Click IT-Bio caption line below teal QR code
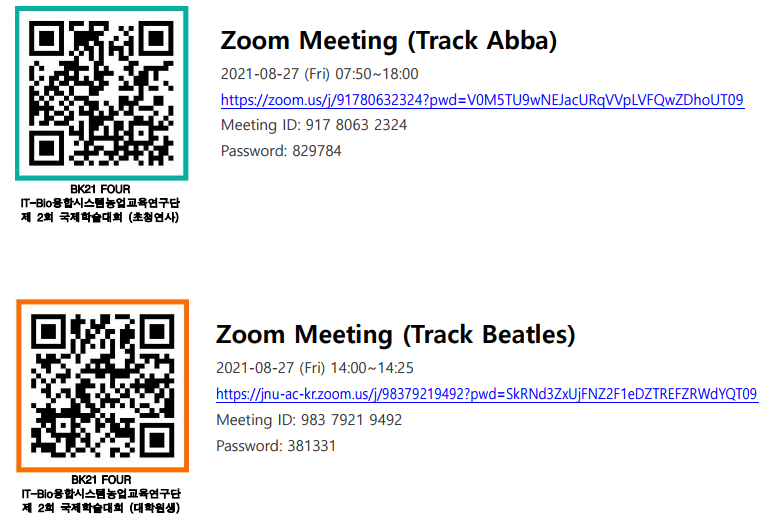 tap(100, 202)
